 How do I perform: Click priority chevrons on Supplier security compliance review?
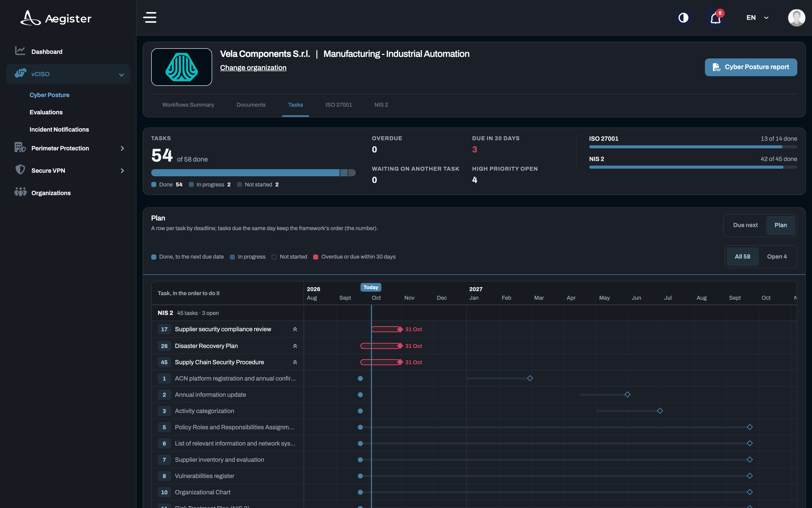[295, 329]
